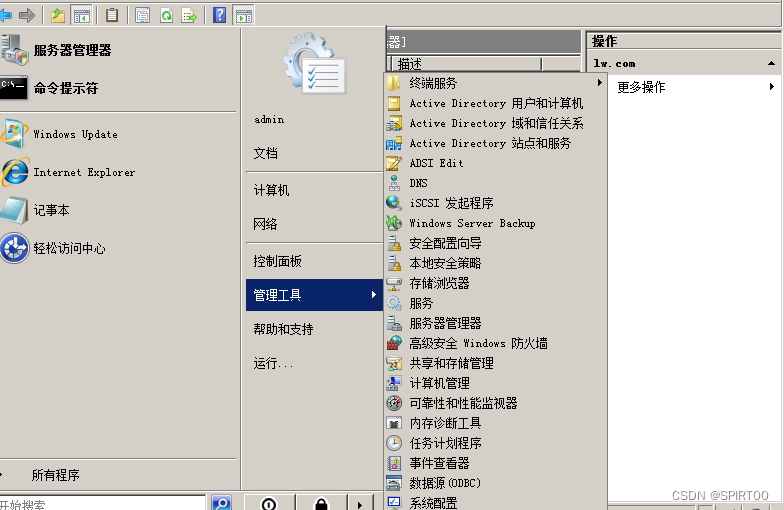Open Active Directory Users and Computers (用户和计算机)
The height and width of the screenshot is (510, 784).
pyautogui.click(x=496, y=103)
